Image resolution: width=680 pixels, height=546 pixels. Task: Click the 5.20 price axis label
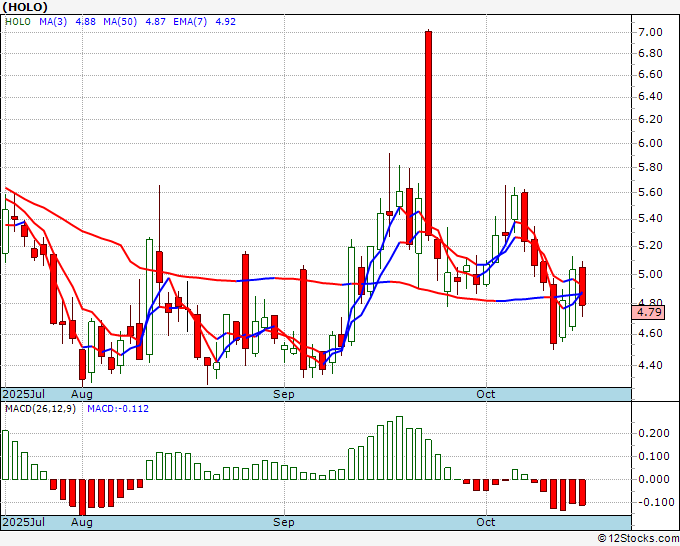click(x=650, y=245)
